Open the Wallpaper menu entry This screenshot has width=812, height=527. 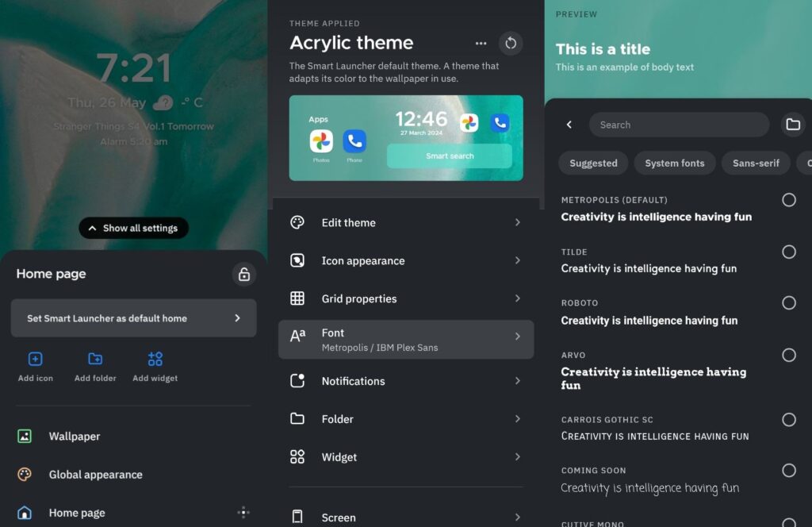tap(133, 437)
